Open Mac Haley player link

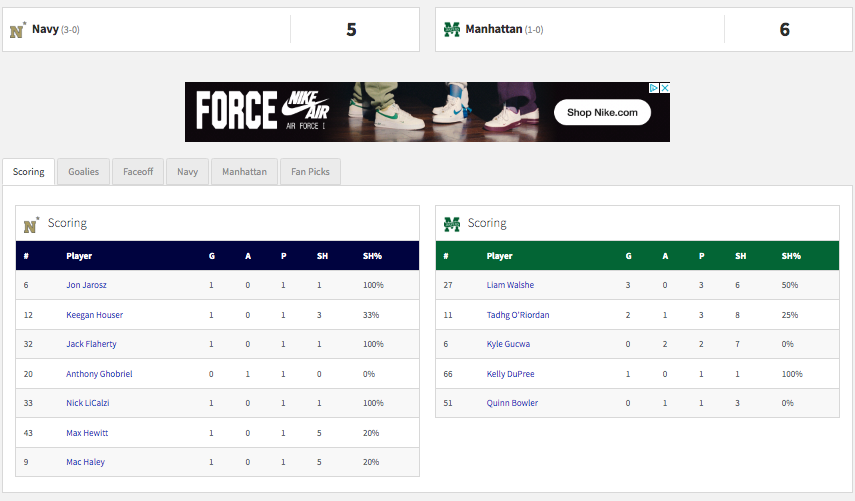[x=86, y=462]
